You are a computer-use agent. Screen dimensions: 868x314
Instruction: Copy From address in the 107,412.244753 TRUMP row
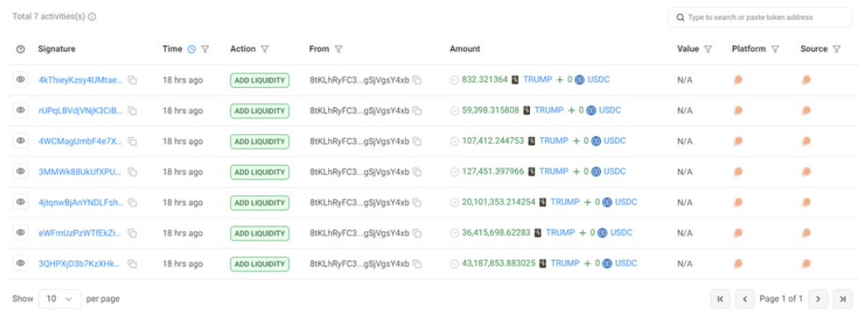pos(416,141)
